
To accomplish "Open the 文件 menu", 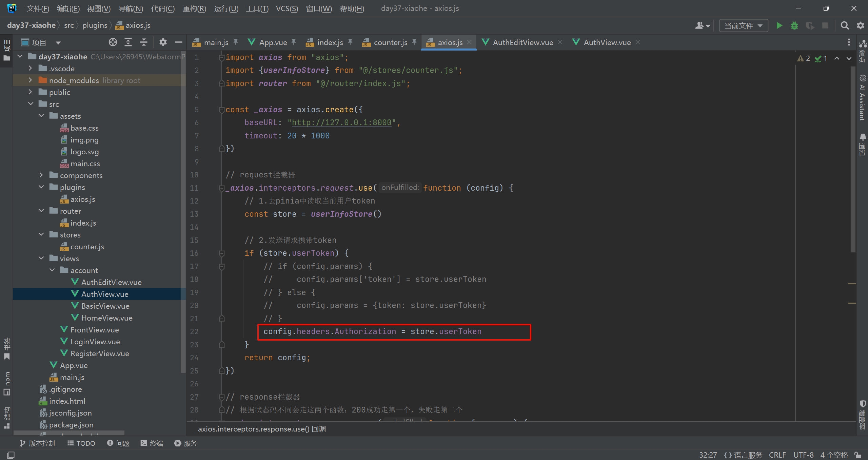I will coord(38,8).
